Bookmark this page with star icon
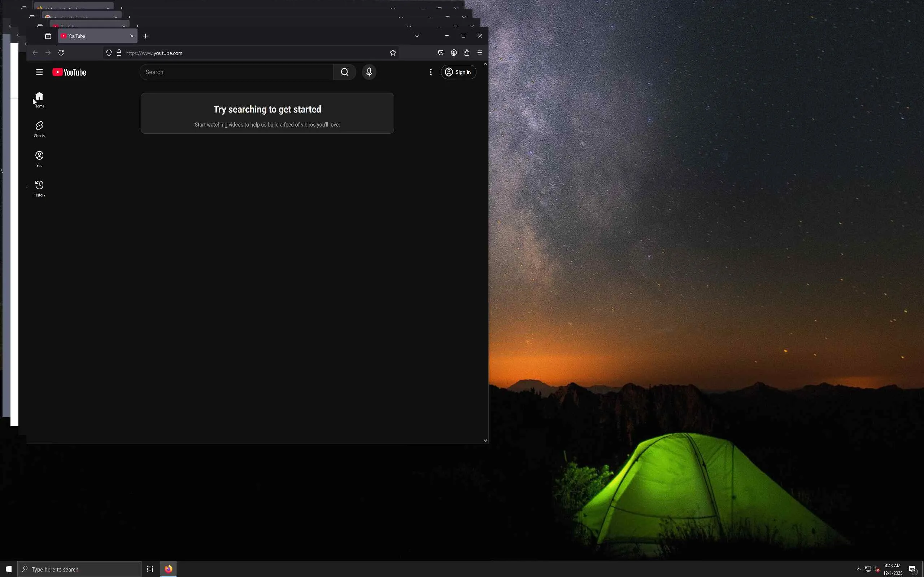This screenshot has height=577, width=924. click(393, 53)
